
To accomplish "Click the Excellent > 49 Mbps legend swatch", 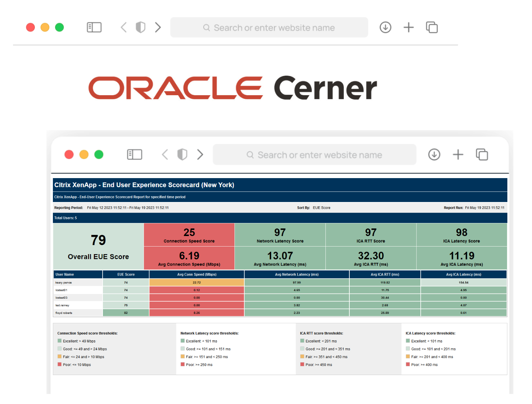I will (59, 341).
